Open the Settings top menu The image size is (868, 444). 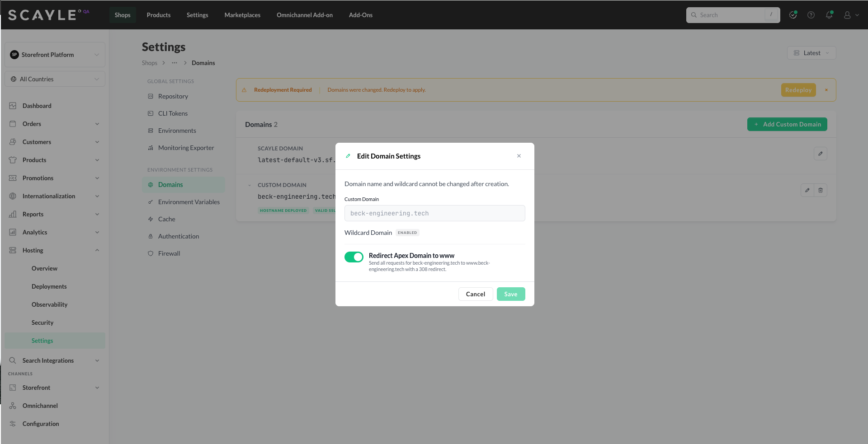(x=198, y=15)
